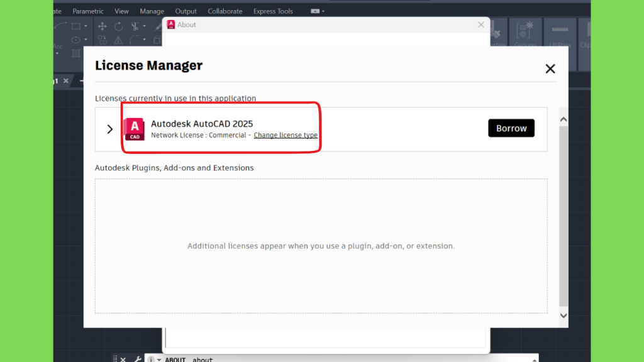Open the Output ribbon tab
Image resolution: width=644 pixels, height=362 pixels.
click(x=186, y=11)
